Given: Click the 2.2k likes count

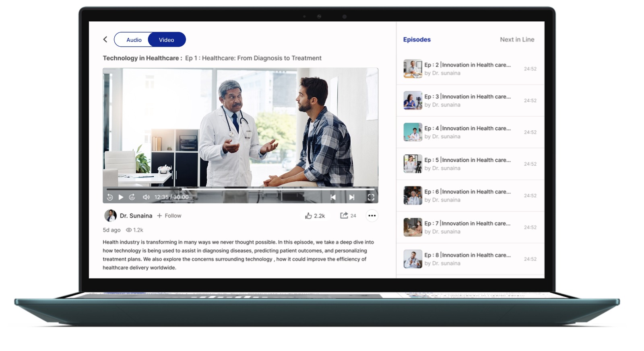Looking at the screenshot, I should coord(320,216).
